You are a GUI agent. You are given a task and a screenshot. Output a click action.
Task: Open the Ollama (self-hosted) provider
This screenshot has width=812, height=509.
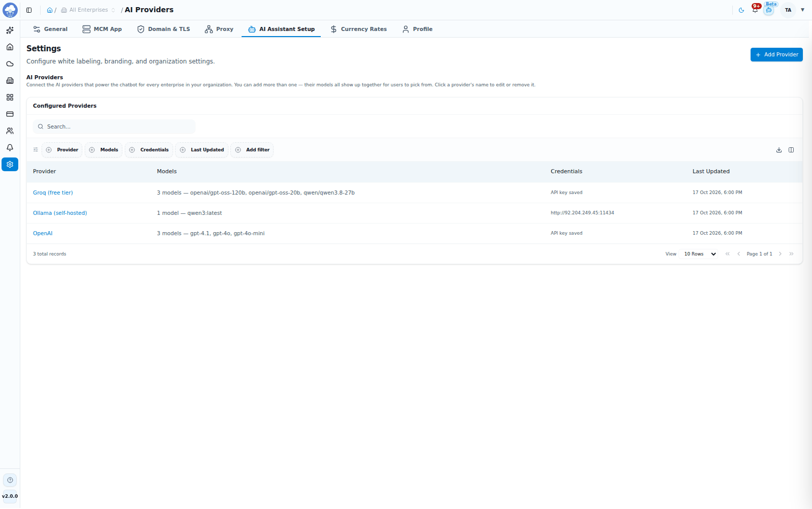60,213
